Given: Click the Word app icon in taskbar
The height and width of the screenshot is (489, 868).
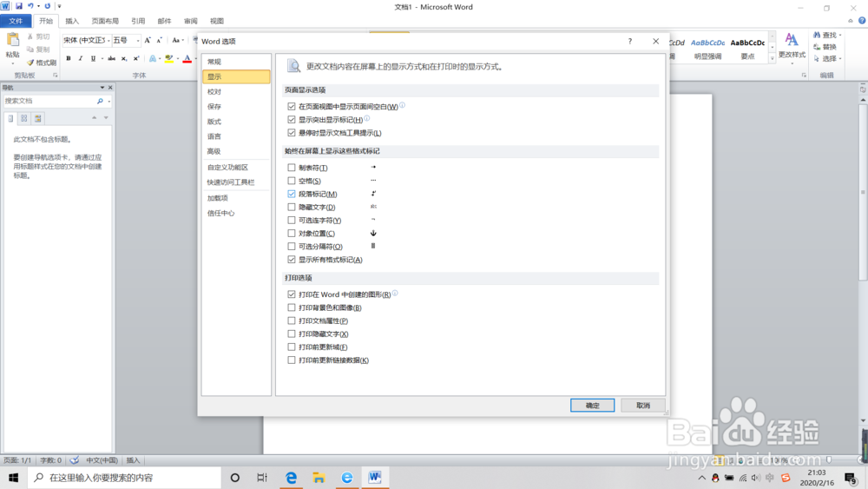Looking at the screenshot, I should pos(375,478).
